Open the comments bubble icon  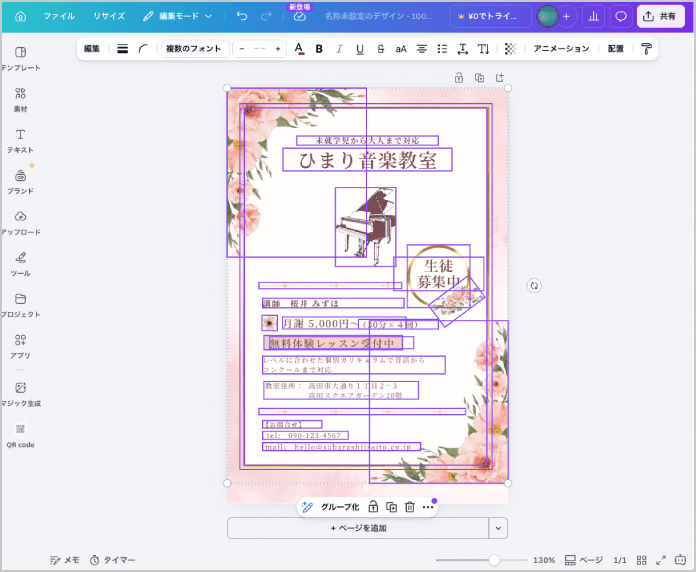pos(621,16)
